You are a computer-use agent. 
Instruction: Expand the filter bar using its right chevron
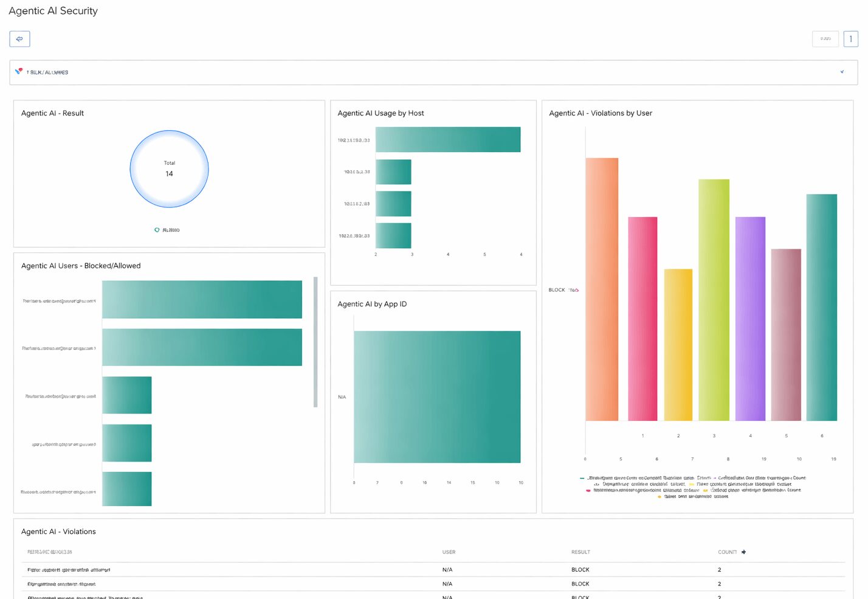pyautogui.click(x=842, y=71)
